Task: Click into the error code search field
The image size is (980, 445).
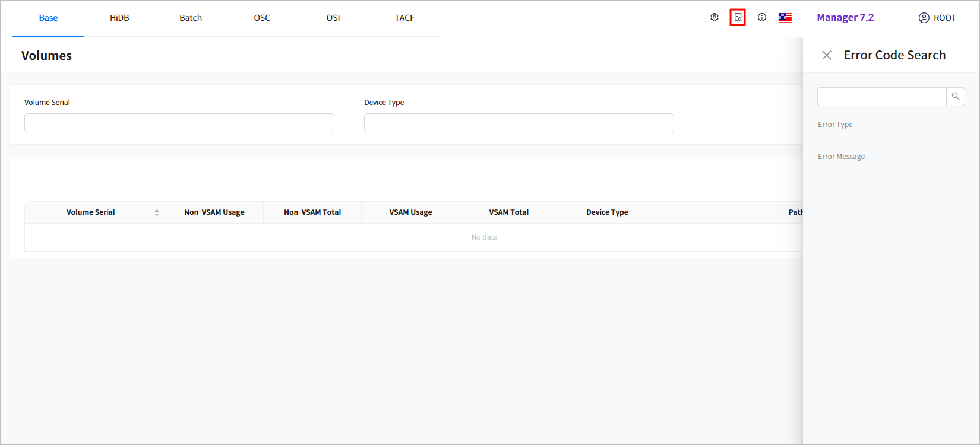Action: tap(881, 97)
